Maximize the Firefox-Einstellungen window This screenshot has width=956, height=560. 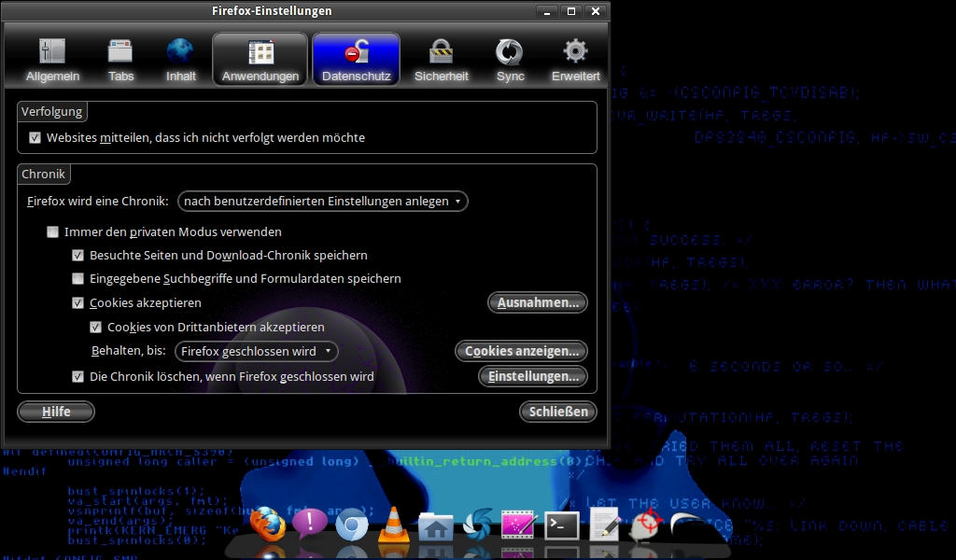point(571,11)
